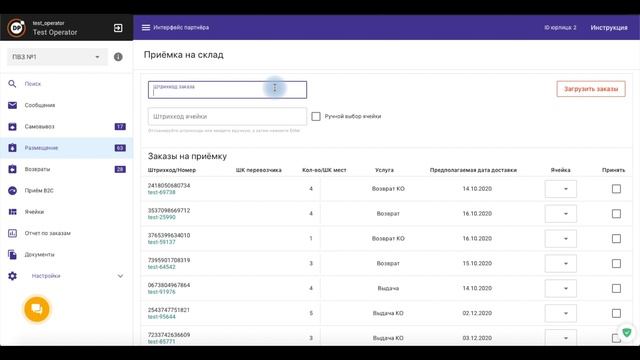This screenshot has height=360, width=640.
Task: Click the Самовывоз sidebar icon
Action: click(12, 127)
